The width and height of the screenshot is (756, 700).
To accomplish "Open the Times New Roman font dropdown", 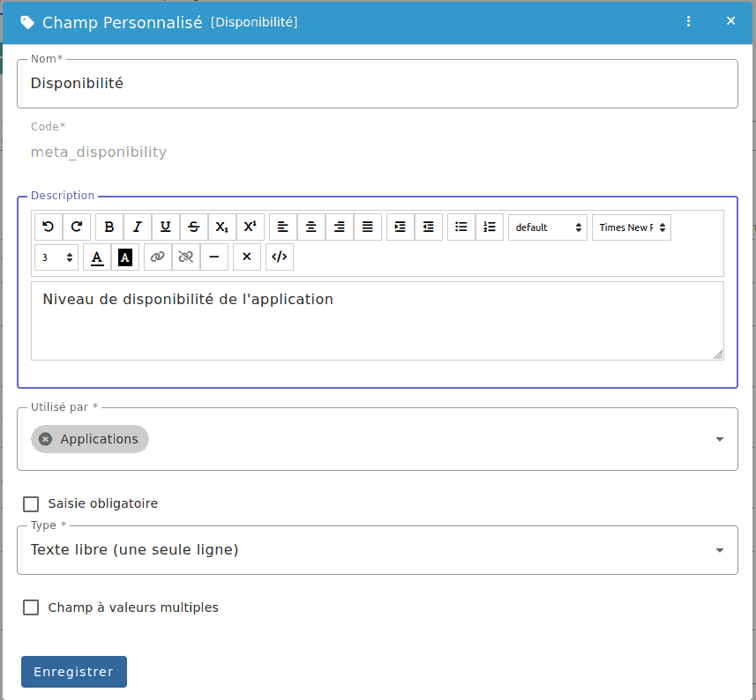I will (631, 227).
